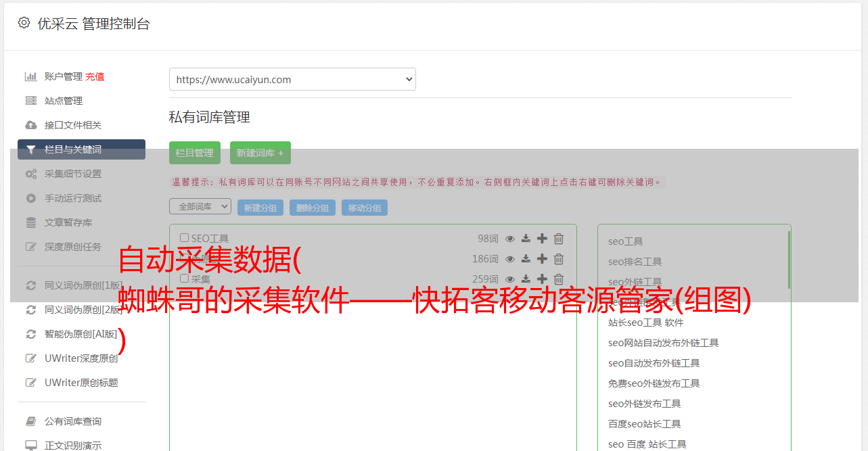The height and width of the screenshot is (451, 868).
Task: Click the book icon for 公有词库查询
Action: point(30,421)
